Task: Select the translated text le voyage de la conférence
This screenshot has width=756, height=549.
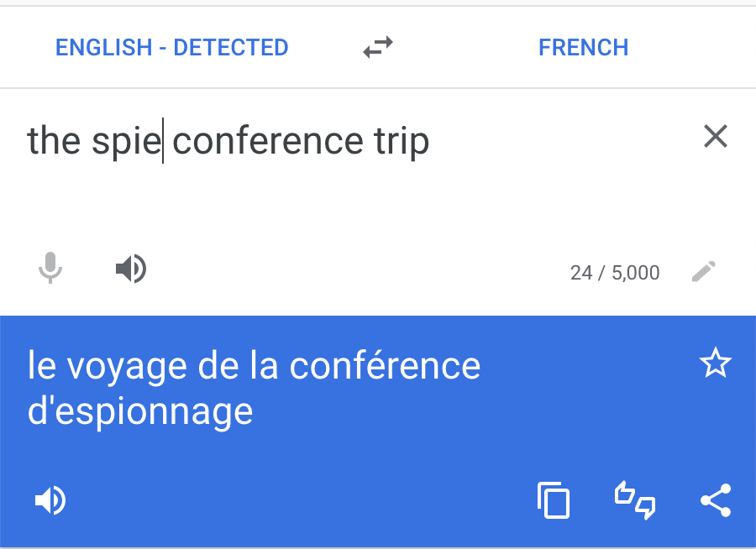Action: point(254,365)
